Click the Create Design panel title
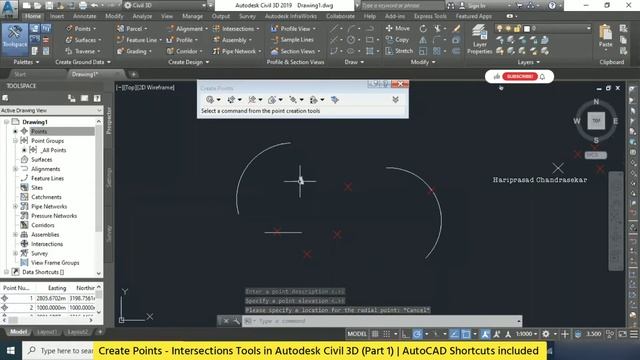This screenshot has height=360, width=640. pos(189,62)
